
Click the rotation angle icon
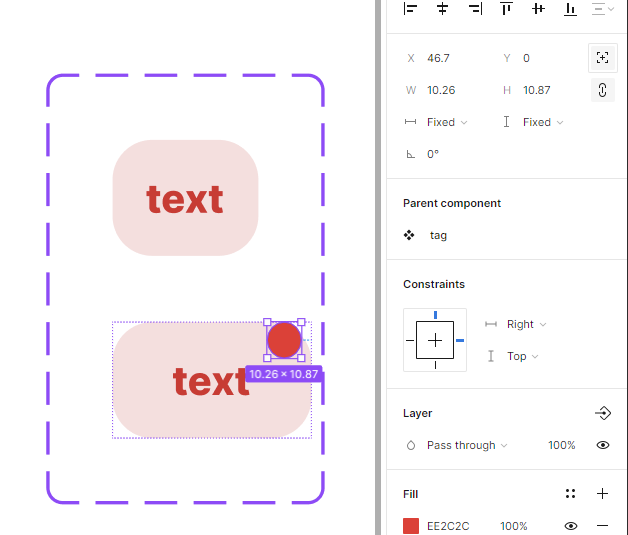coord(411,154)
